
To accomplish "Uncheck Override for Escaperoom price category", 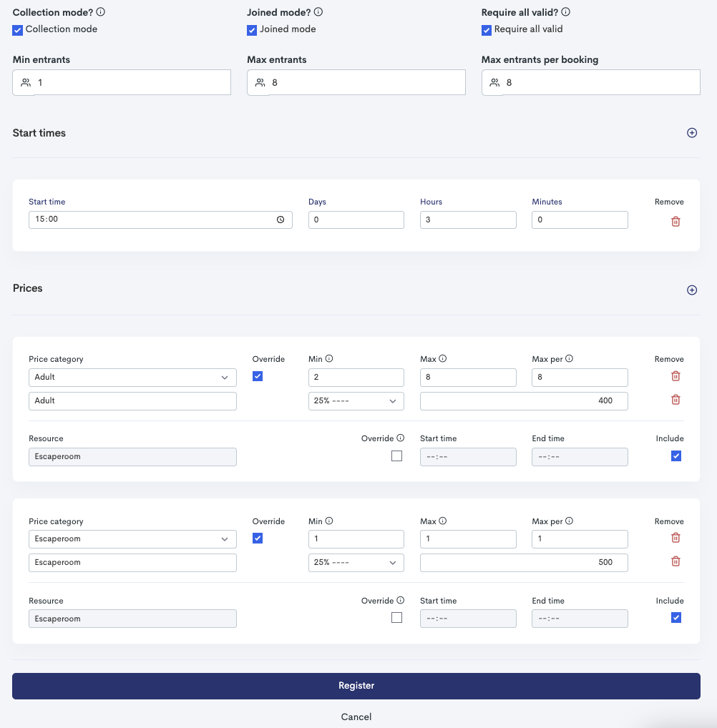I will click(258, 538).
